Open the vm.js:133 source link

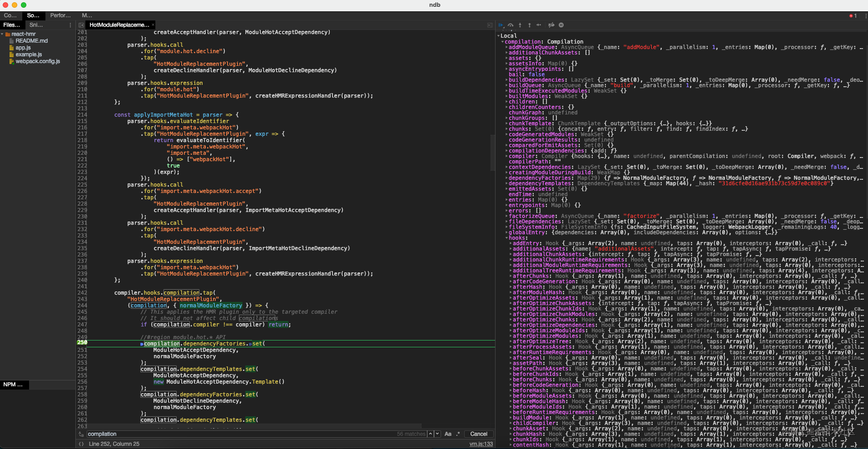point(481,444)
